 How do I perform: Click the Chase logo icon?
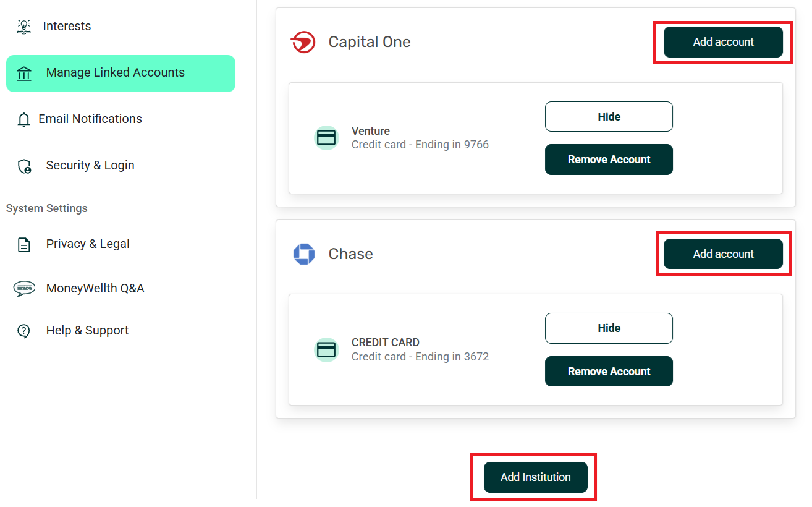click(303, 254)
